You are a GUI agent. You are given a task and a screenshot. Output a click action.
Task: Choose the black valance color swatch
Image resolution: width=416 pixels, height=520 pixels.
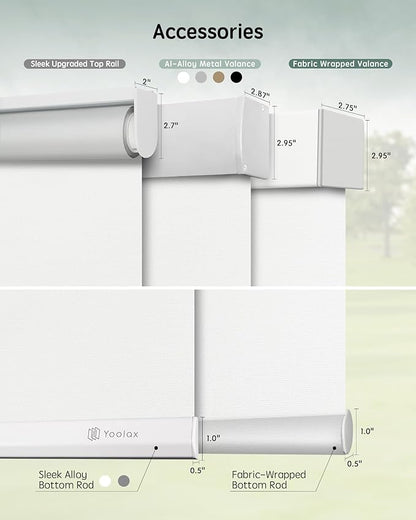click(236, 77)
